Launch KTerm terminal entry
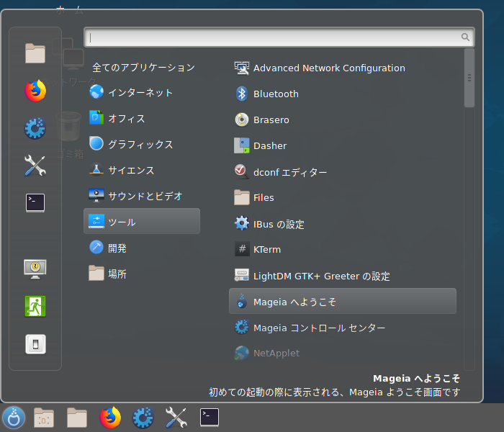This screenshot has width=504, height=432. click(342, 249)
